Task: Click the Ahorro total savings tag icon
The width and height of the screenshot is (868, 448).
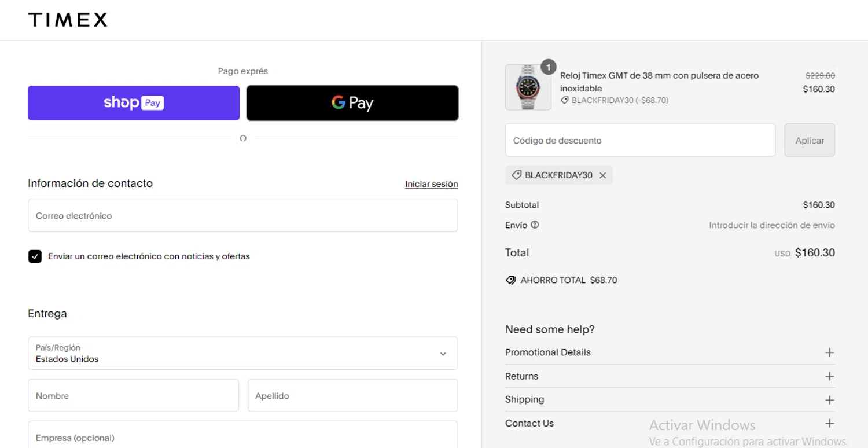Action: (511, 280)
